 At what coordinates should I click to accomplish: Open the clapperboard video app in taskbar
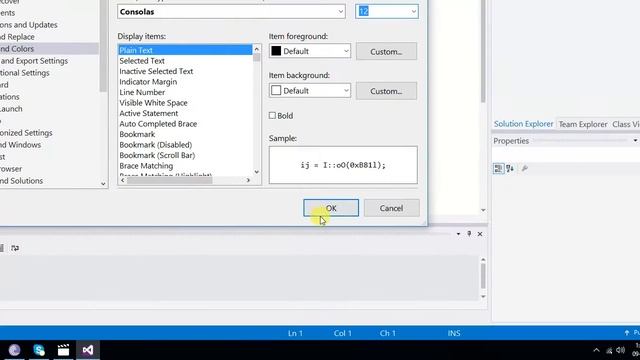click(63, 350)
